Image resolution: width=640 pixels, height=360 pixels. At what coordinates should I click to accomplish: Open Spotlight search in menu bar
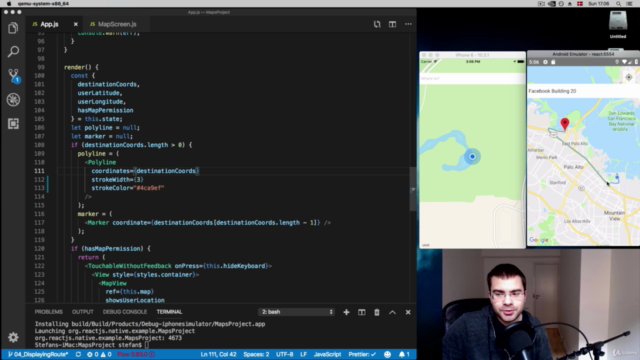click(x=618, y=4)
